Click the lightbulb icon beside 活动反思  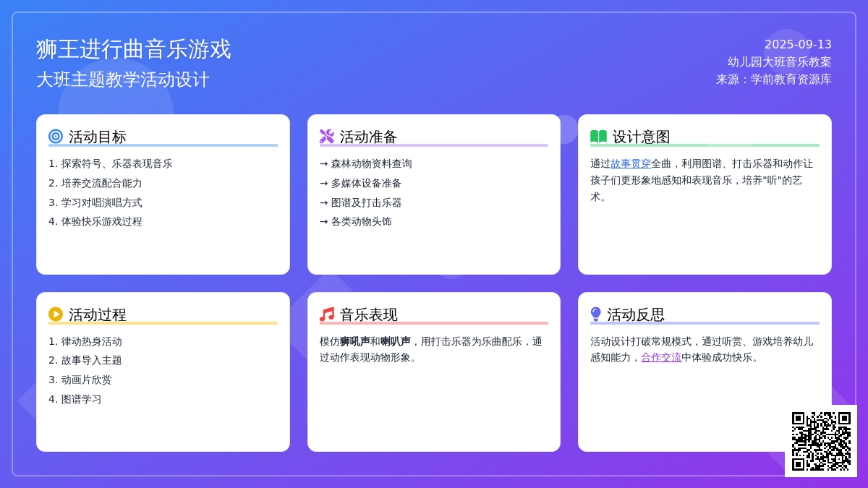tap(596, 314)
